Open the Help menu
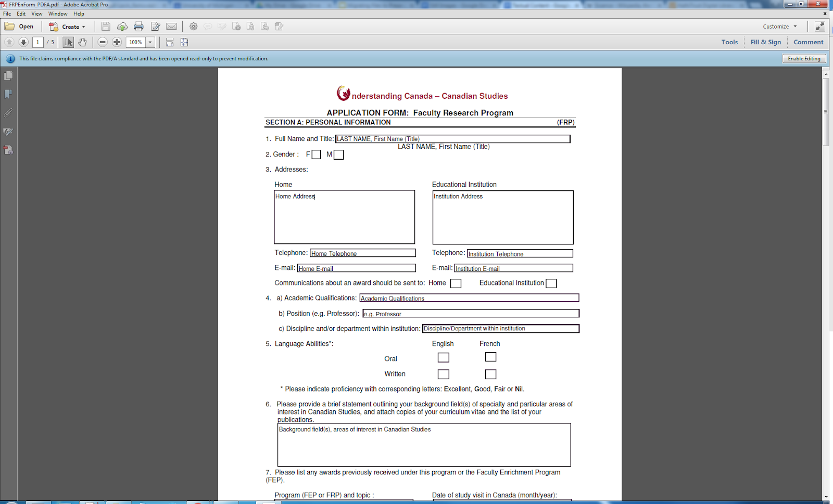The width and height of the screenshot is (833, 504). click(79, 14)
